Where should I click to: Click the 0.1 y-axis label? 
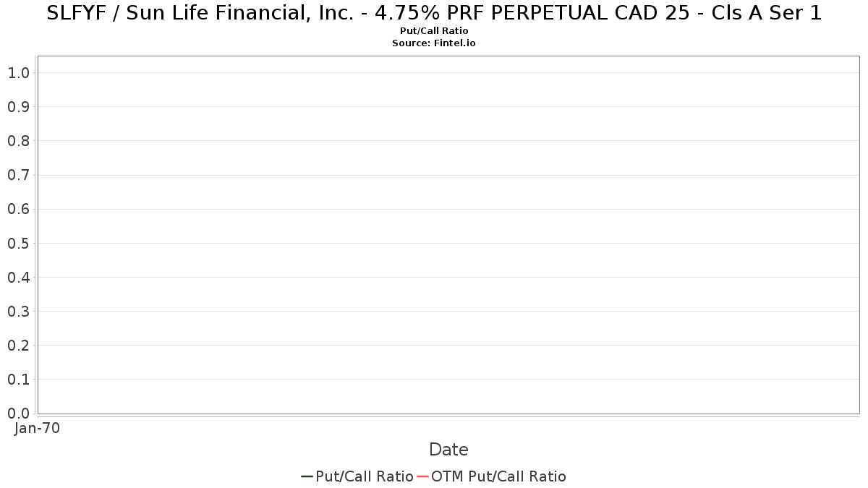point(18,380)
